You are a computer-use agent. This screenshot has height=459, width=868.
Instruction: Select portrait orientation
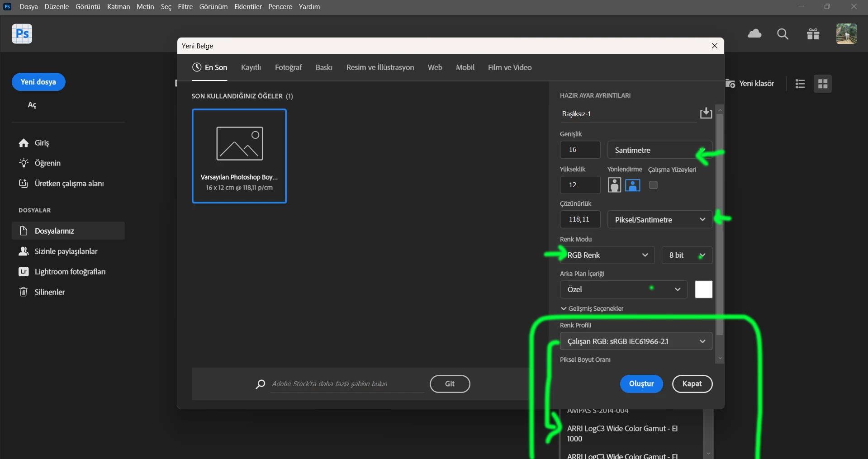coord(614,185)
